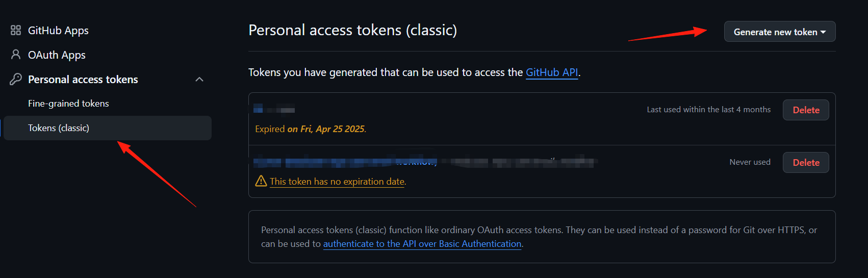Open the 'authenticate to the API over Basic Authentication' link
868x278 pixels.
pyautogui.click(x=422, y=244)
